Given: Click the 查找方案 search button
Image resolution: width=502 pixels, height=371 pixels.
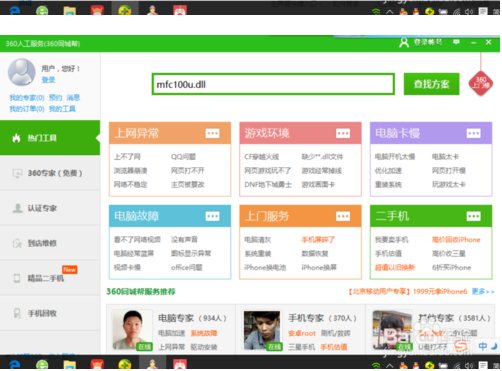Looking at the screenshot, I should pyautogui.click(x=431, y=84).
